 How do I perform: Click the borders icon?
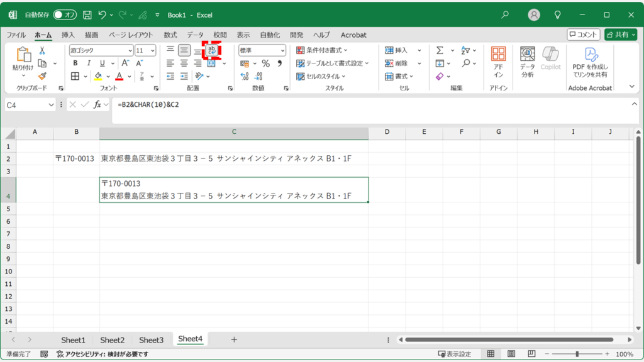[x=75, y=76]
